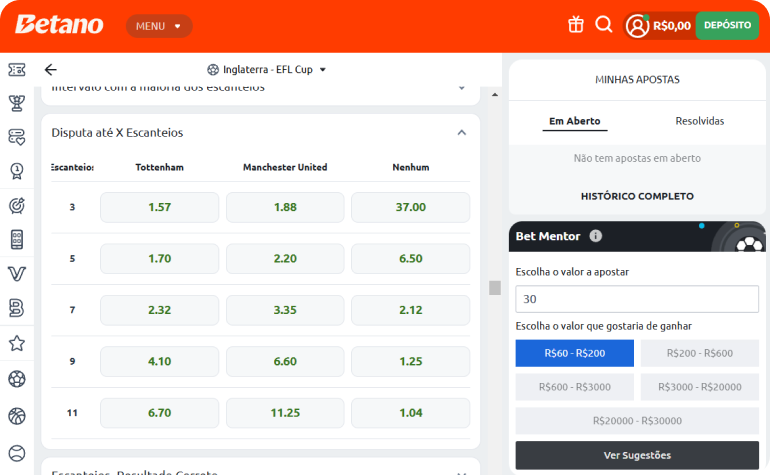Select Tottenham 6.70 odds for 11 corners
This screenshot has height=475, width=770.
click(160, 413)
